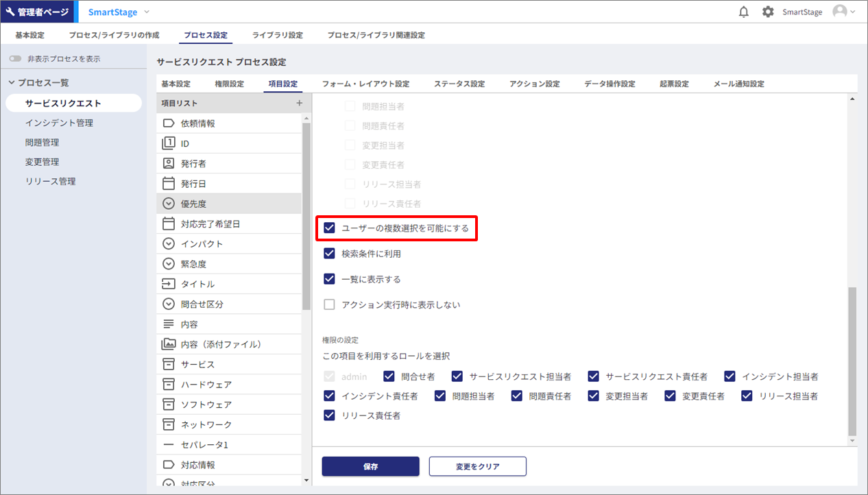Click the 変更をクリア button

(x=477, y=466)
